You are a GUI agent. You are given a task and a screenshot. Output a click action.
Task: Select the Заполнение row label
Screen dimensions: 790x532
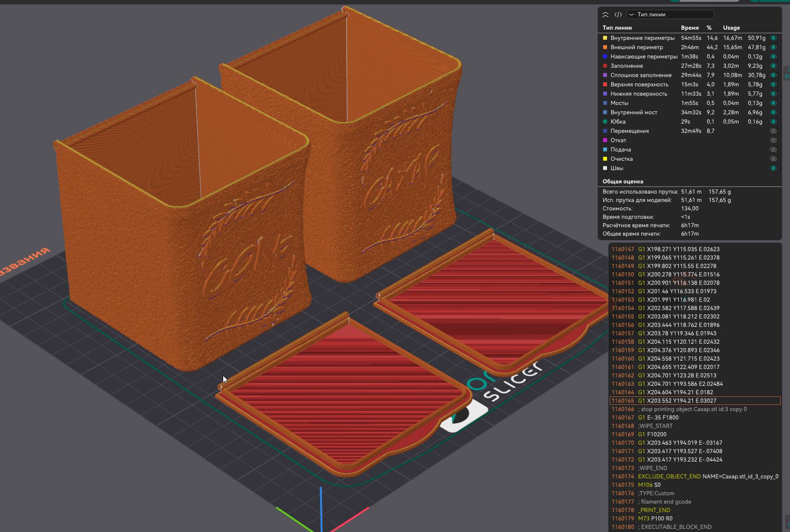pos(627,66)
